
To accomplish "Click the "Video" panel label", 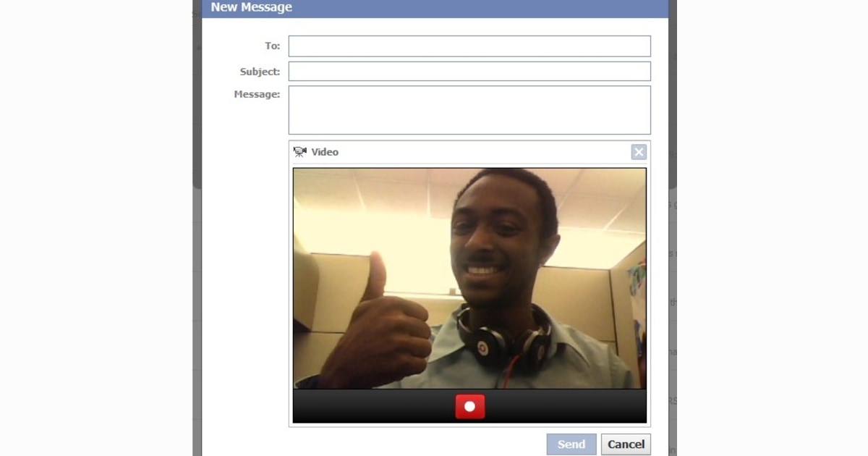I will (x=325, y=152).
